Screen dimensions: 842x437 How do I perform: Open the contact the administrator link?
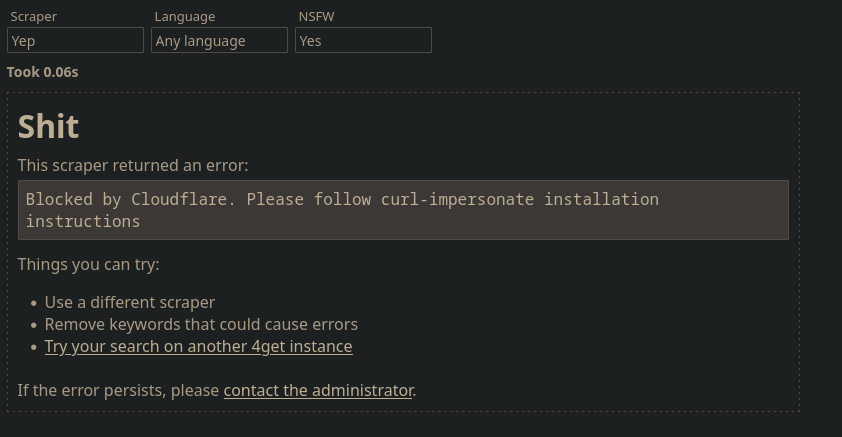click(318, 390)
